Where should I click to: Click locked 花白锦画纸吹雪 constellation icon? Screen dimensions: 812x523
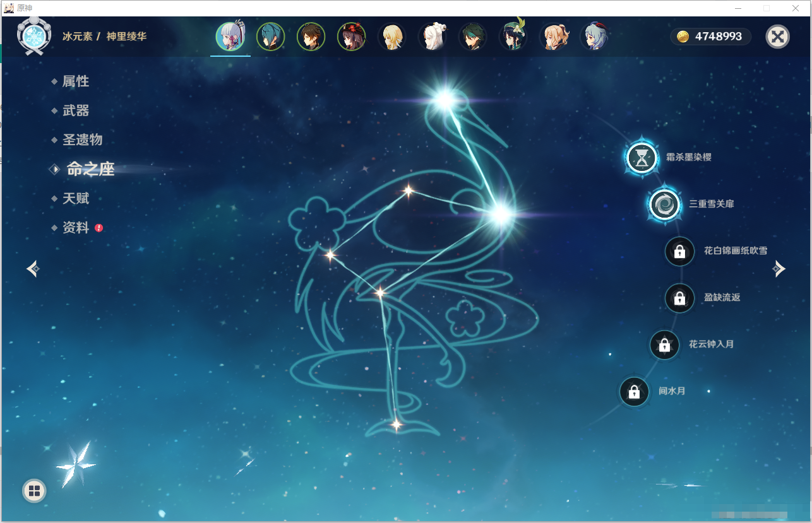[679, 251]
